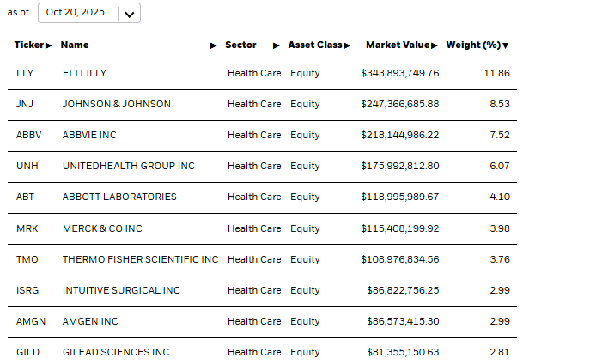This screenshot has width=608, height=364.
Task: Select the AMGN ticker cell
Action: [x=30, y=321]
